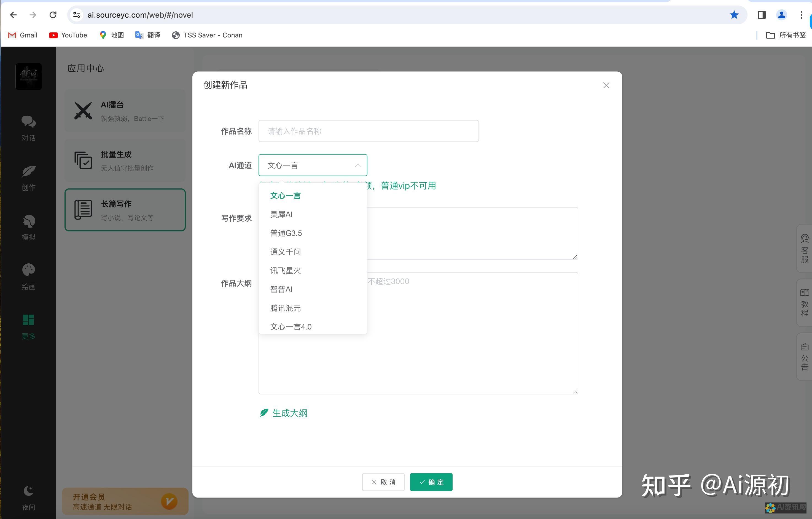Select 讯飞星火 from AI channel list

click(x=286, y=271)
